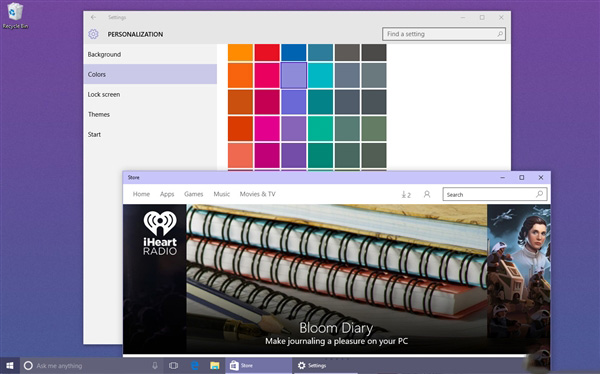Go to Home tab in Store
Screen dimensions: 600x374
[x=141, y=194]
